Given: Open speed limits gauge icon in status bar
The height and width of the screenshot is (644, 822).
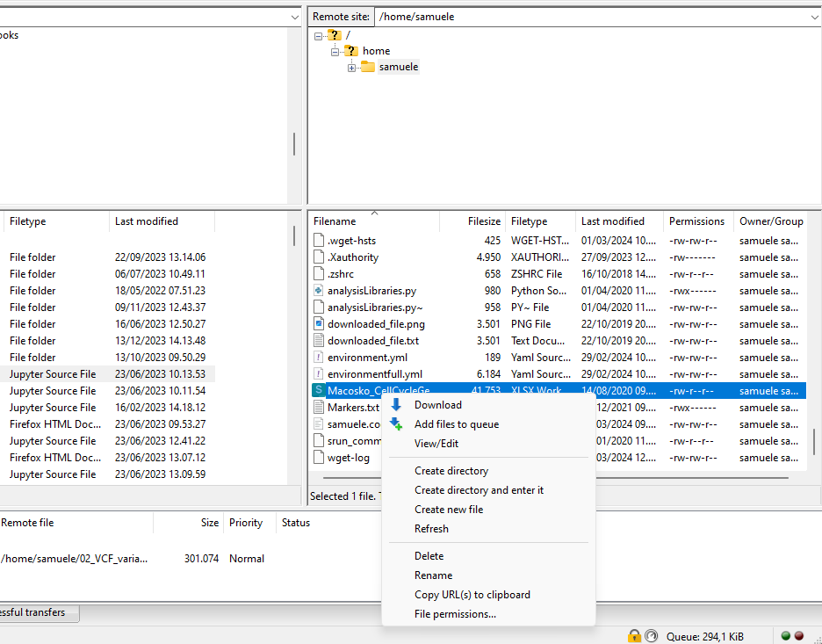Looking at the screenshot, I should (651, 635).
